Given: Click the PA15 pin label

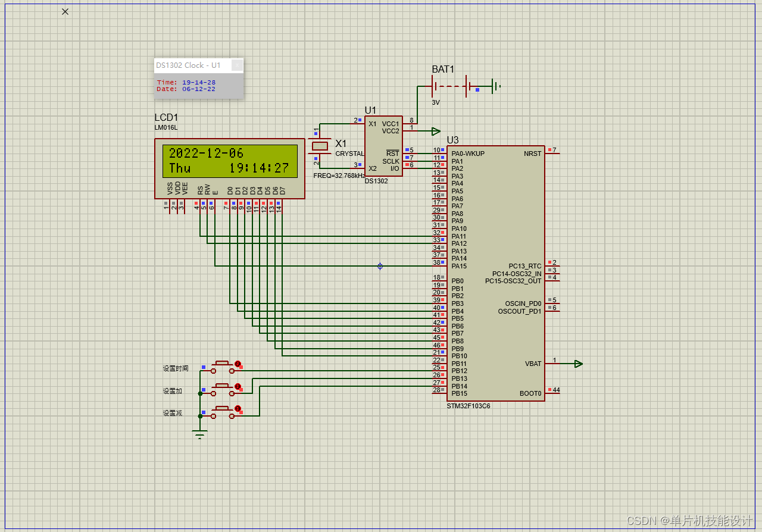Looking at the screenshot, I should click(x=459, y=266).
